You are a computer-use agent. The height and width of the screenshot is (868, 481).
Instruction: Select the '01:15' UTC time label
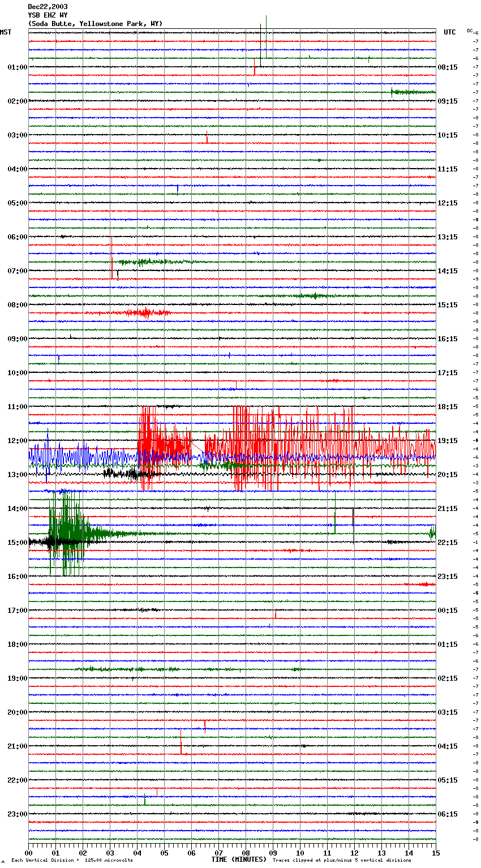pyautogui.click(x=448, y=644)
